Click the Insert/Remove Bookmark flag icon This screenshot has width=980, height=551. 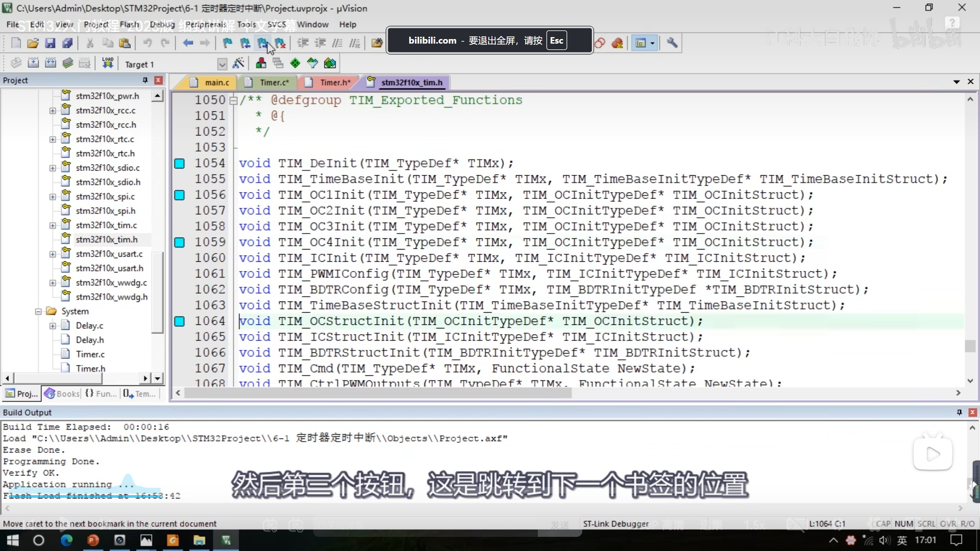pyautogui.click(x=227, y=43)
